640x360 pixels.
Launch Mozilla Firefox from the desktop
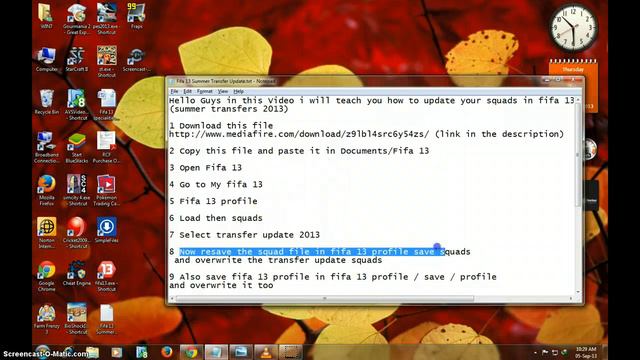pyautogui.click(x=46, y=190)
